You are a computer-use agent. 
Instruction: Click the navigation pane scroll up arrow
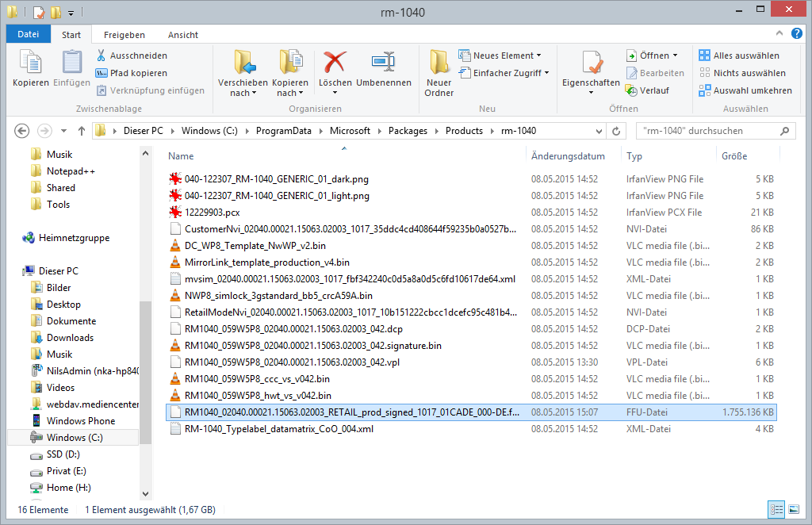point(146,153)
